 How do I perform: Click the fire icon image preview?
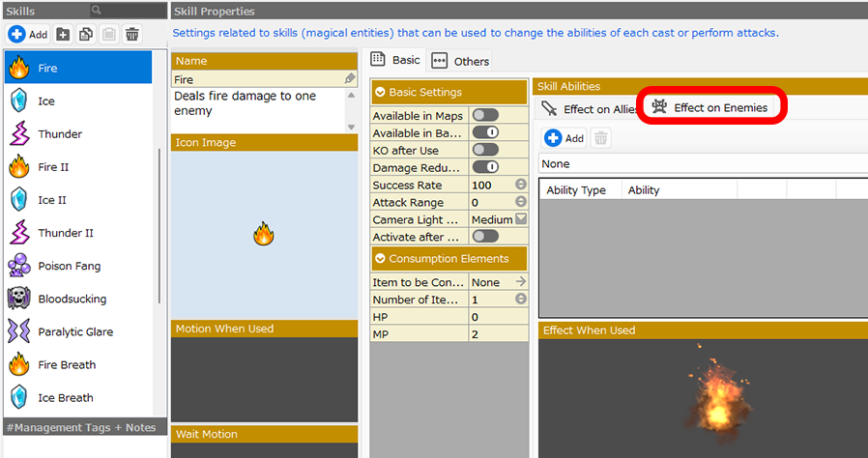pos(262,233)
